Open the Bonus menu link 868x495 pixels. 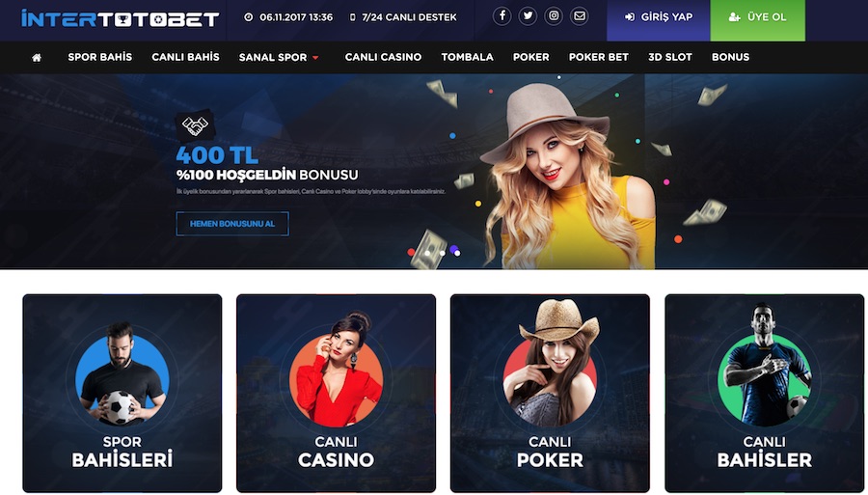click(x=730, y=57)
